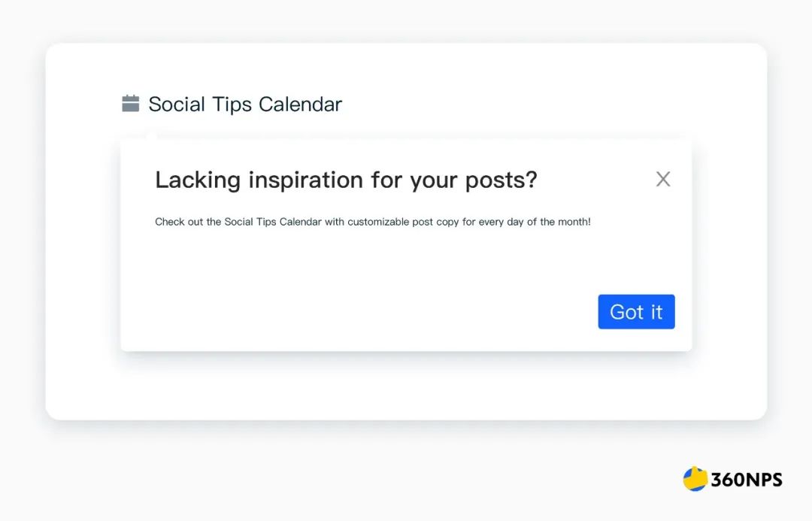Click the 360NPS yellow-blue logo icon

(695, 479)
